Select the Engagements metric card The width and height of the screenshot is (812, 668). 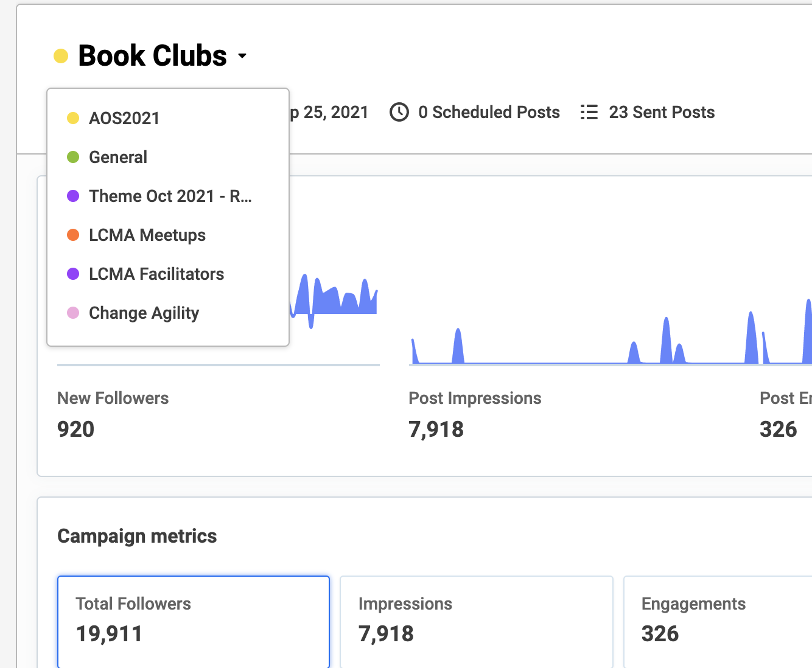(718, 622)
